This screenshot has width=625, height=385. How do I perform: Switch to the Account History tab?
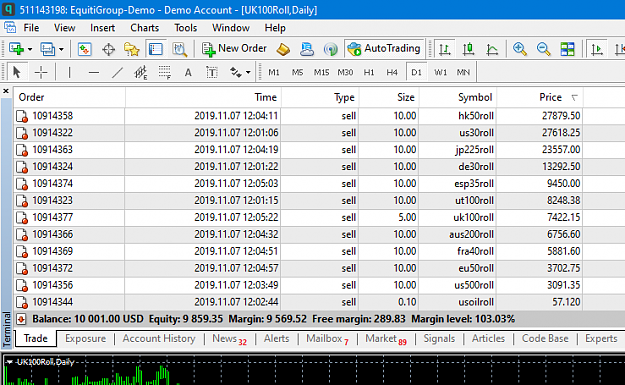click(x=159, y=338)
